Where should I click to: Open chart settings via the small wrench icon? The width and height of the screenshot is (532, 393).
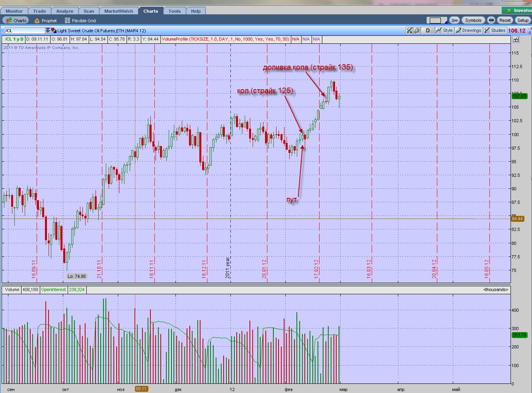tap(417, 31)
